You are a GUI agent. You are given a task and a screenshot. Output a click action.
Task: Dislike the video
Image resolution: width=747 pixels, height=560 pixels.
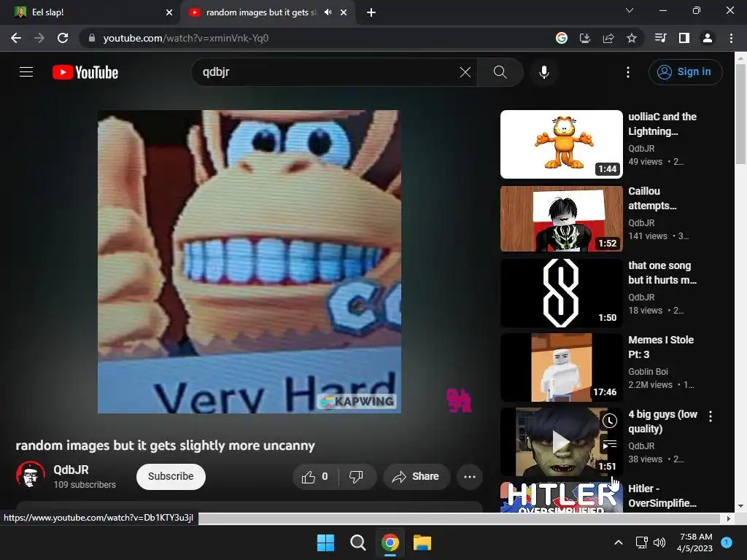pos(356,477)
